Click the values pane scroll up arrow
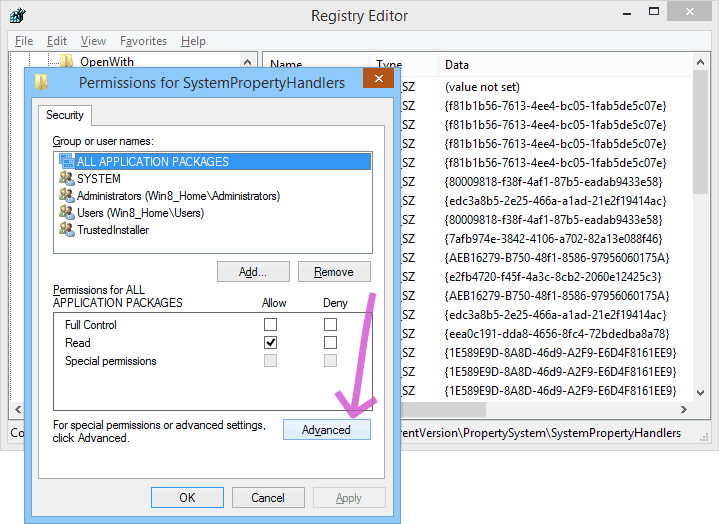The height and width of the screenshot is (524, 719). (x=700, y=62)
